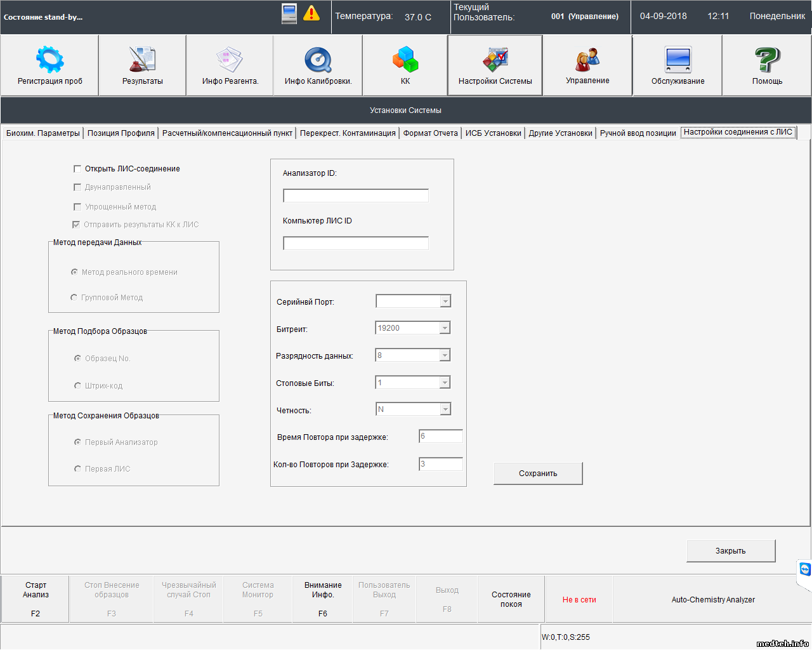Click the Анализатор ID input field
The width and height of the screenshot is (812, 650).
(x=355, y=196)
